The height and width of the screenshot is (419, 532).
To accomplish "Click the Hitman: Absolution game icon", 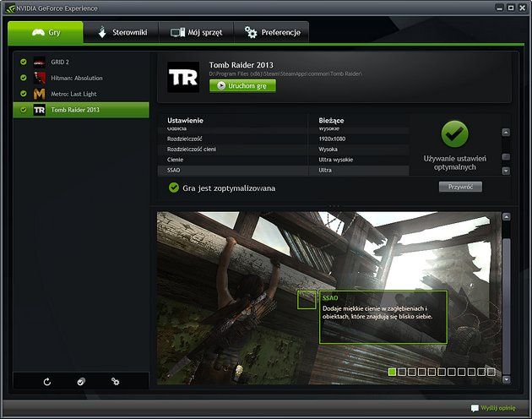I will pyautogui.click(x=40, y=78).
